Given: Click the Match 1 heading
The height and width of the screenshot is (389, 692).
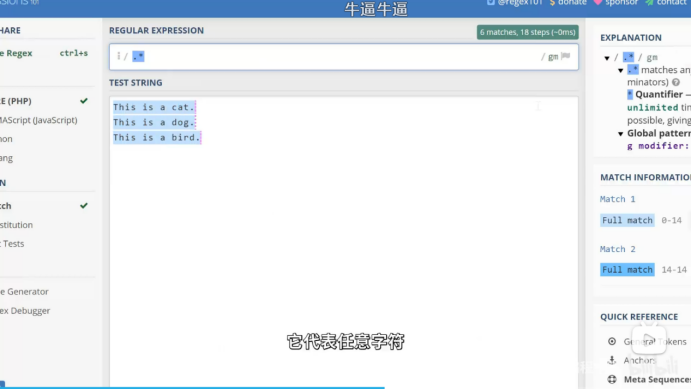Looking at the screenshot, I should [617, 199].
